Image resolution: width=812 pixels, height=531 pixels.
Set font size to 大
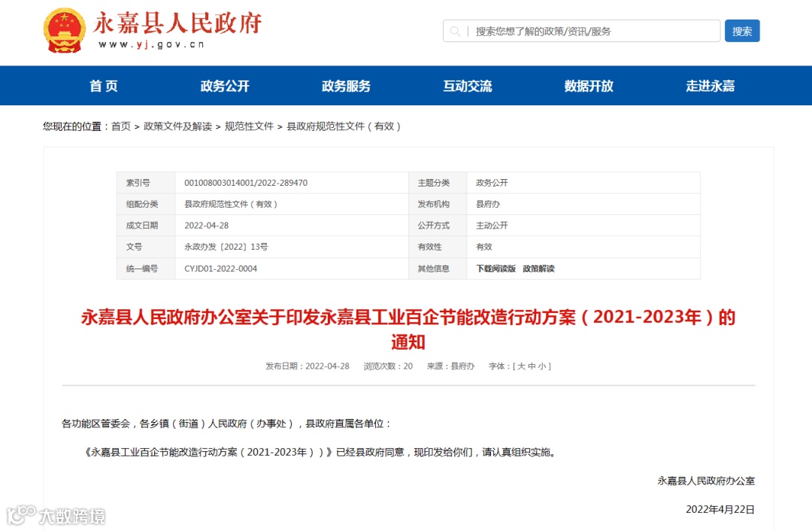click(522, 366)
